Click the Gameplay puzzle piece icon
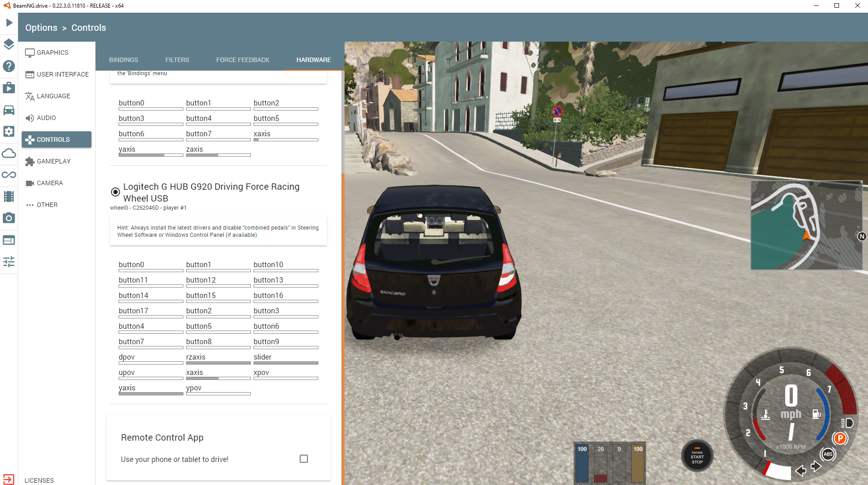 30,161
